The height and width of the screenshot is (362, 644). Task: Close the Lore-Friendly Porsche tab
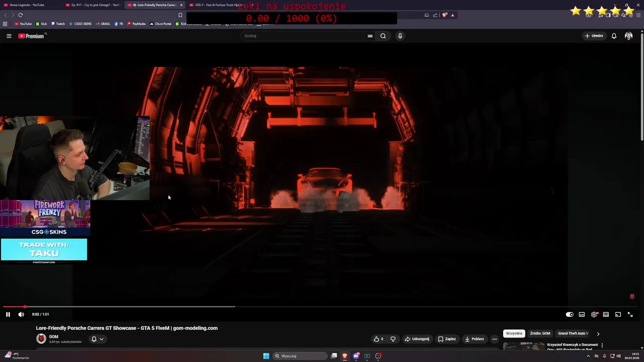click(x=181, y=5)
